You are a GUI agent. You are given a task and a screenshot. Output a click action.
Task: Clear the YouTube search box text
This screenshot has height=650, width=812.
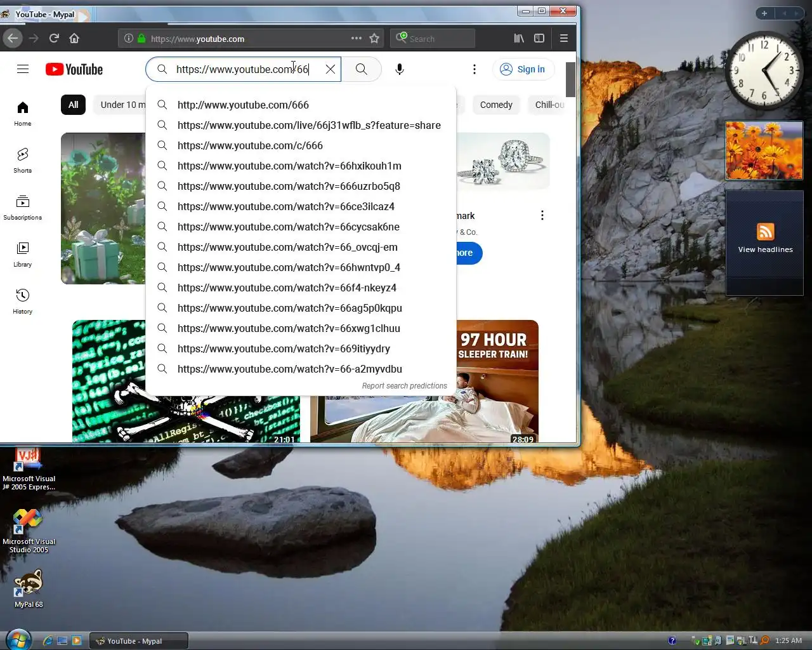click(x=331, y=69)
